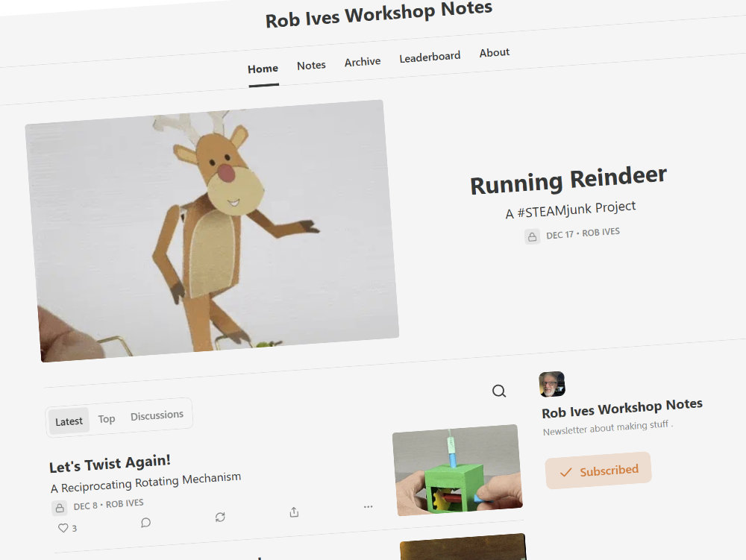Click the green mechanism post thumbnail

point(457,469)
